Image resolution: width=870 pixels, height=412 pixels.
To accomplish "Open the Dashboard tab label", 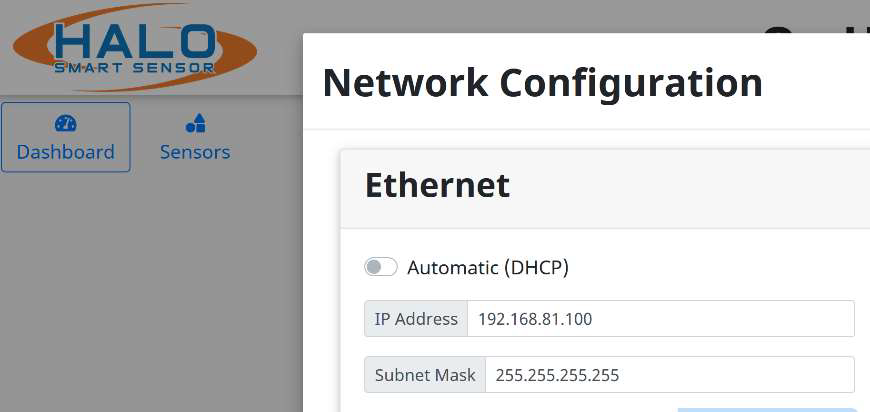I will pyautogui.click(x=65, y=153).
